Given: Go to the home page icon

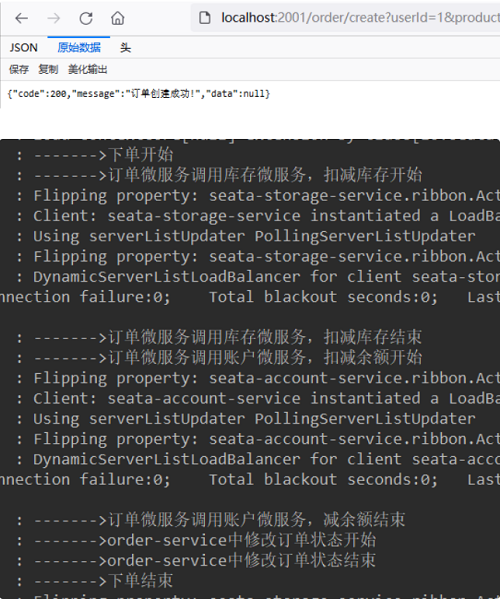Looking at the screenshot, I should 118,18.
